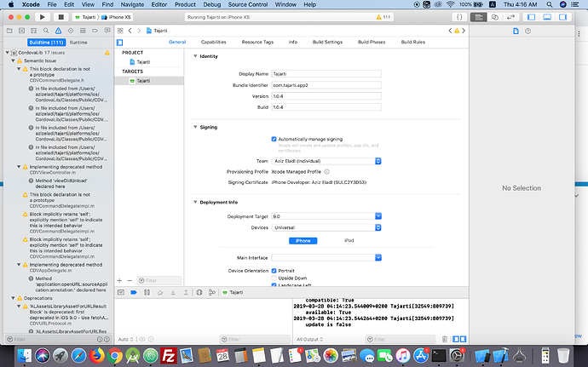Open the Resource Tags tab
This screenshot has width=588, height=367.
(257, 42)
